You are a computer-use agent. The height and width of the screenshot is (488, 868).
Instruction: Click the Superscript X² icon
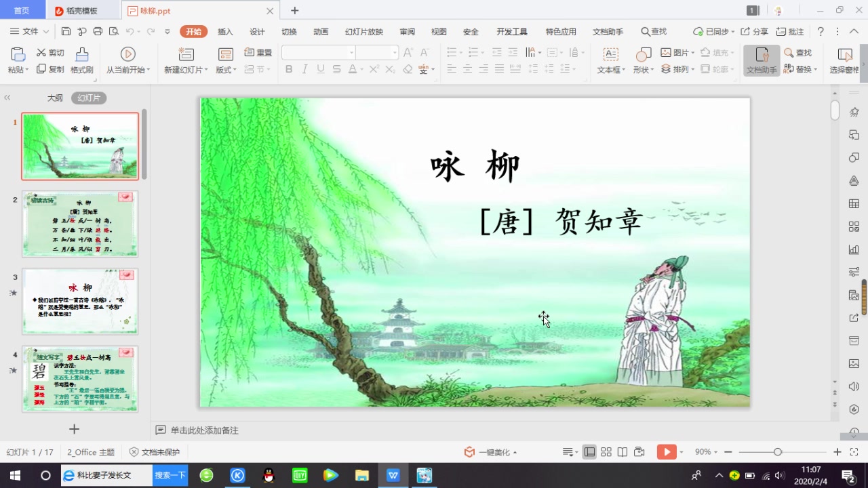[374, 69]
